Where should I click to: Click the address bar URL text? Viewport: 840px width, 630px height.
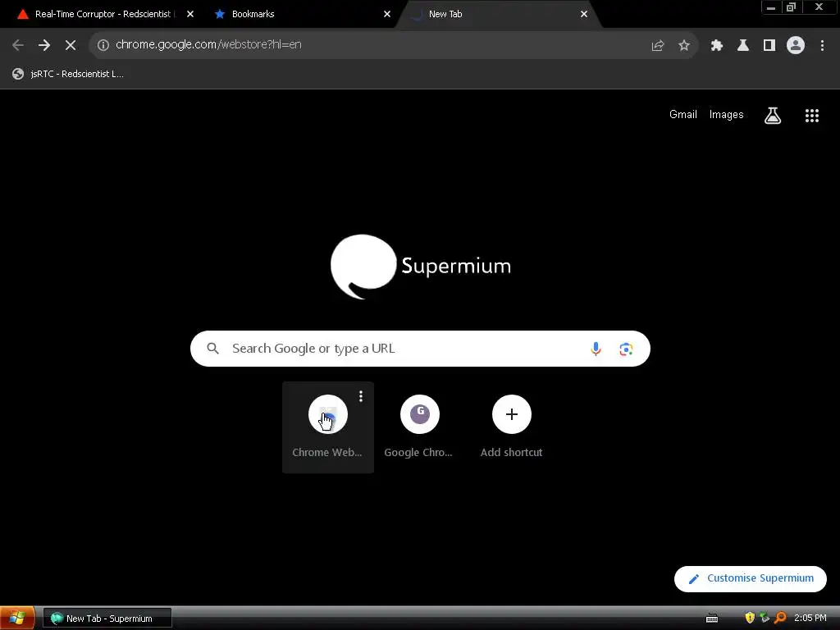(x=208, y=44)
